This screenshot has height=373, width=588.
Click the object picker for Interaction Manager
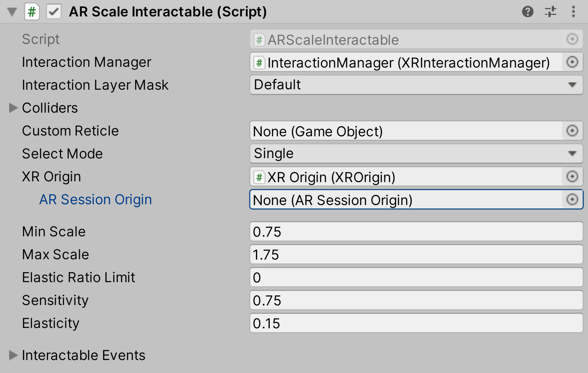click(572, 62)
